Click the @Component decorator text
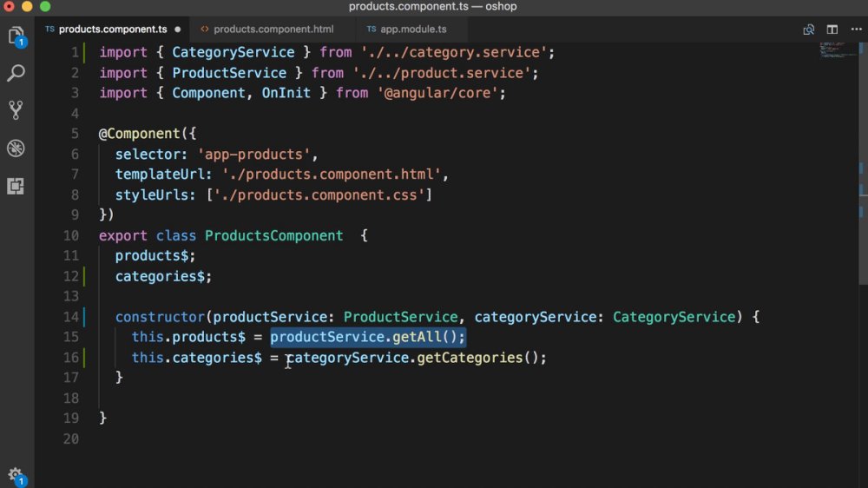The height and width of the screenshot is (488, 868). (x=140, y=134)
